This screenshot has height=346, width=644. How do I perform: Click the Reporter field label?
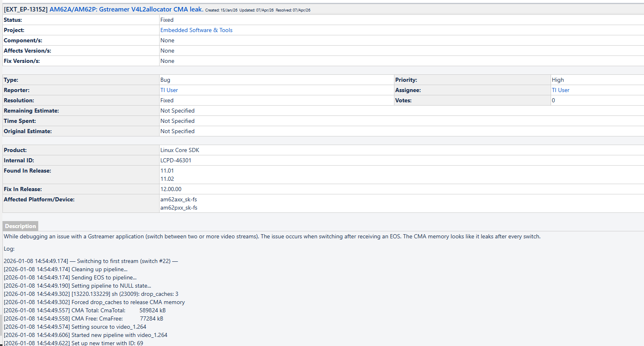coord(16,90)
